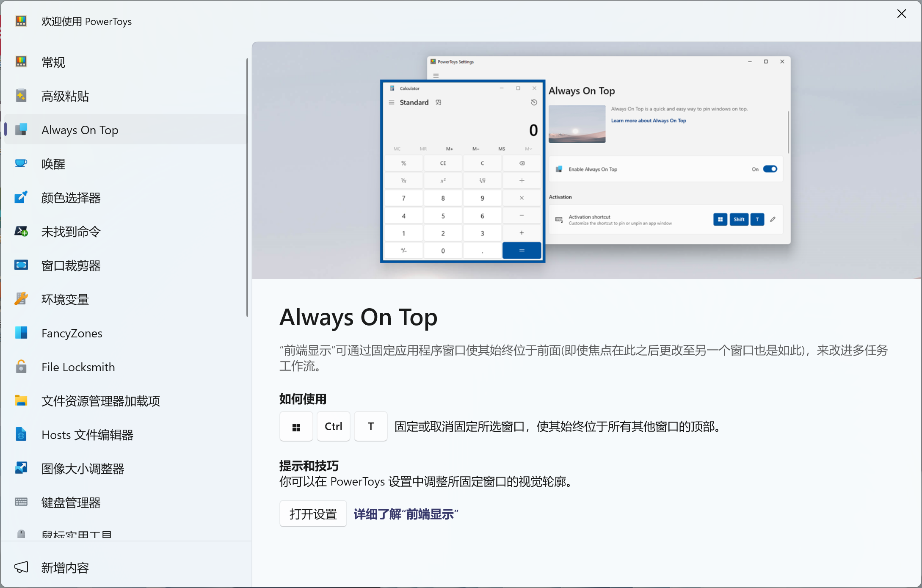Open the 高级粘贴 page icon
922x588 pixels.
coord(21,96)
